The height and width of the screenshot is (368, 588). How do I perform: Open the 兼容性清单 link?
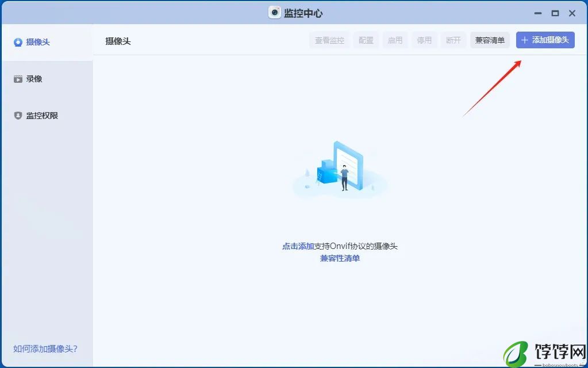pos(340,259)
